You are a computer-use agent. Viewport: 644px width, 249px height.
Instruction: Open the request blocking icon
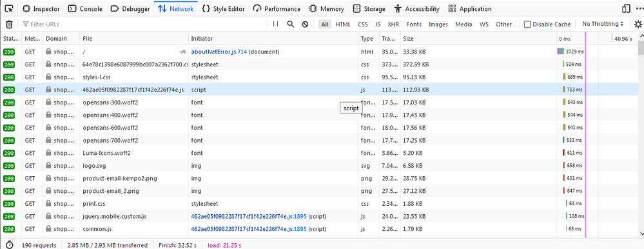pos(305,25)
